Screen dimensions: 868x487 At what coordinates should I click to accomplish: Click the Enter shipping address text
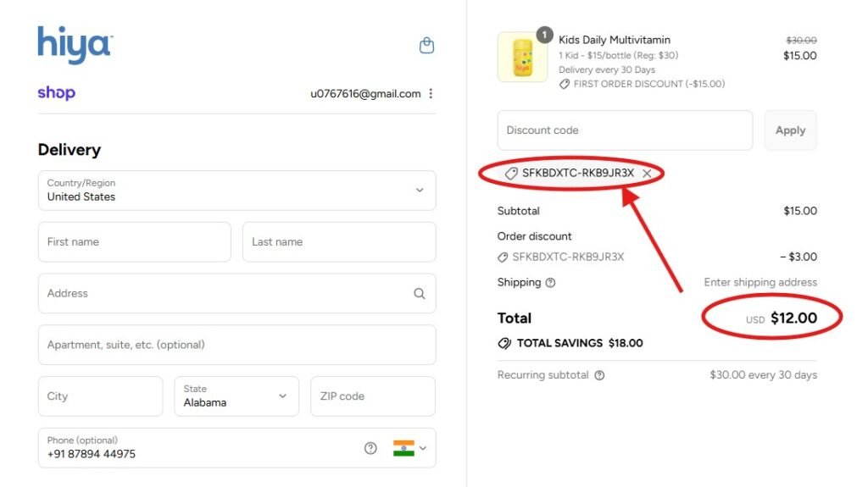coord(760,282)
